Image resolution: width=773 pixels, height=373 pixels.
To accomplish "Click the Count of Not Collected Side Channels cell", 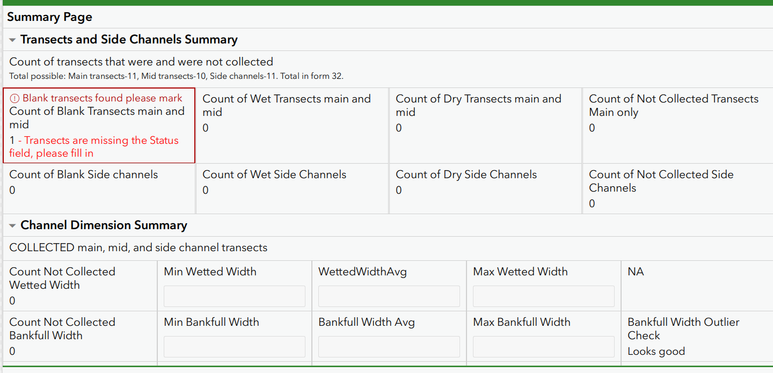I will tap(678, 189).
